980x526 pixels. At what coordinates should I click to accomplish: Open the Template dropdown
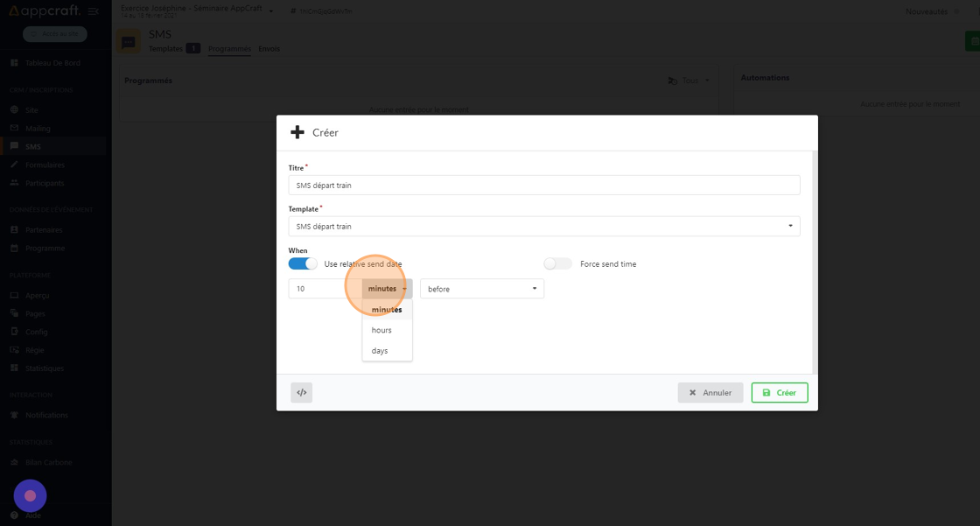pyautogui.click(x=543, y=227)
